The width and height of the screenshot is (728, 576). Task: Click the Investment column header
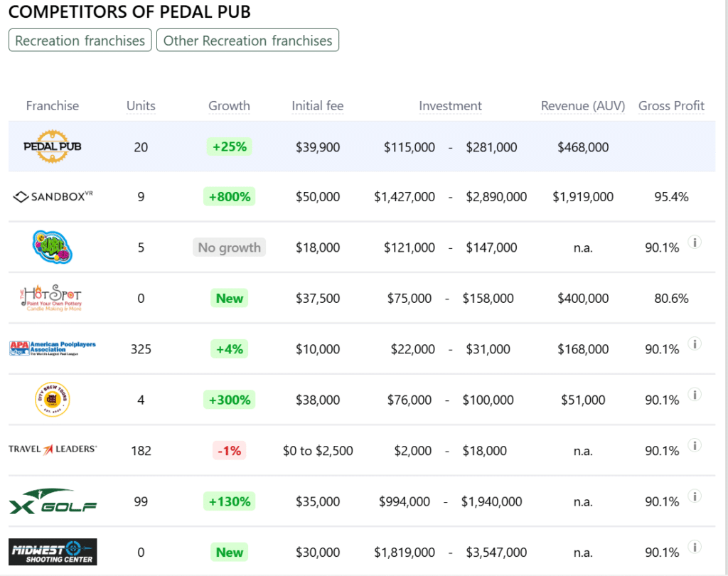(x=450, y=106)
